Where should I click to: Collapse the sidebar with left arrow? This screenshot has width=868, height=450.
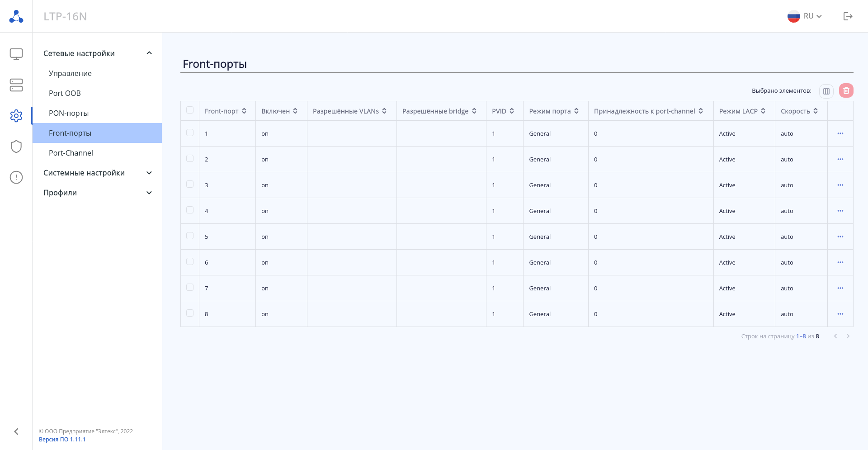coord(16,431)
